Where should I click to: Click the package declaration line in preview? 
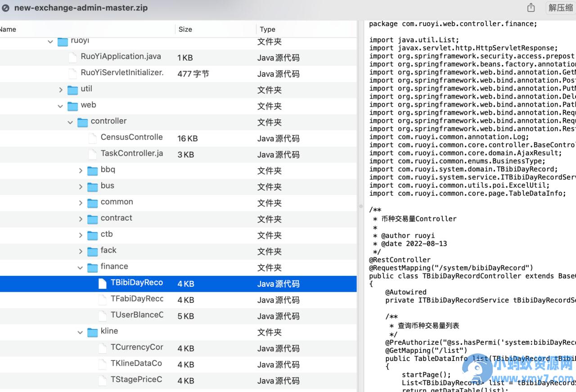pyautogui.click(x=453, y=24)
